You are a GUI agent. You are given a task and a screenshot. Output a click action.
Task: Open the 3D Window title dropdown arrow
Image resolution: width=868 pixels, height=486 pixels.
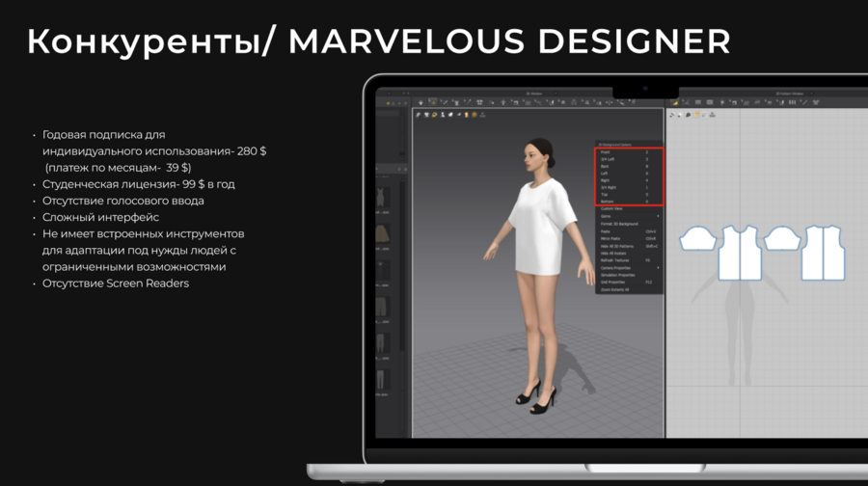[x=556, y=94]
